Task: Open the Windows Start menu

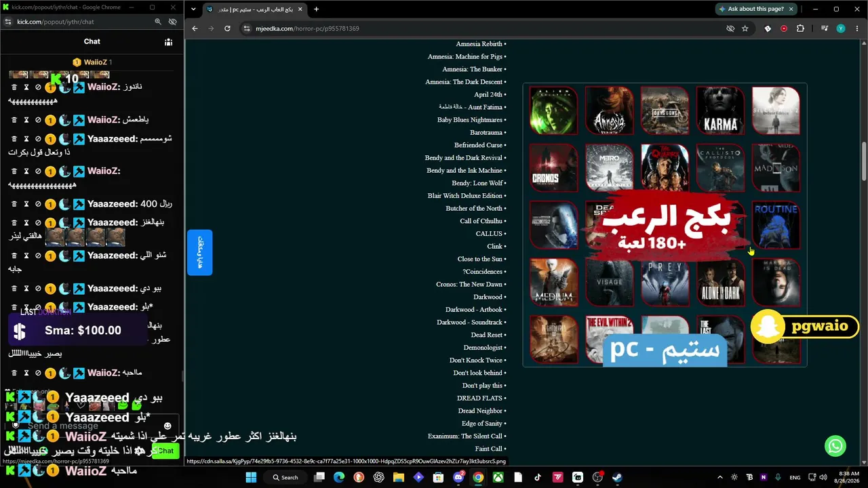Action: click(251, 477)
